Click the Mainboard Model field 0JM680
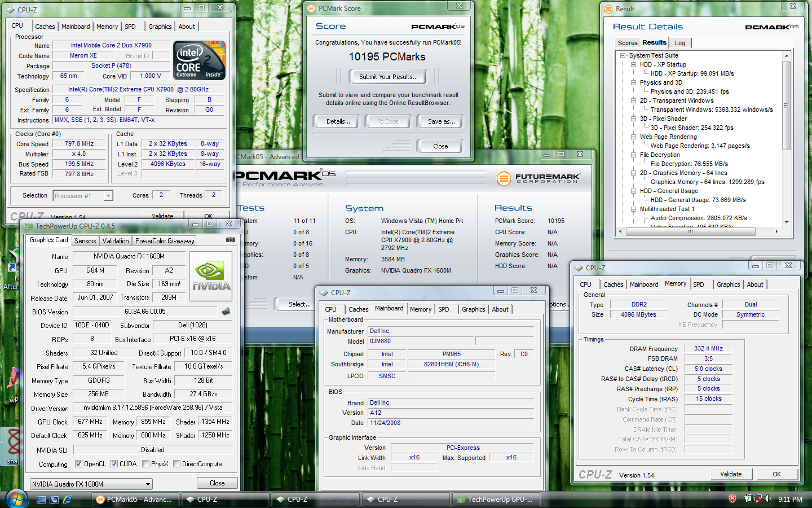812x508 pixels. pos(421,341)
